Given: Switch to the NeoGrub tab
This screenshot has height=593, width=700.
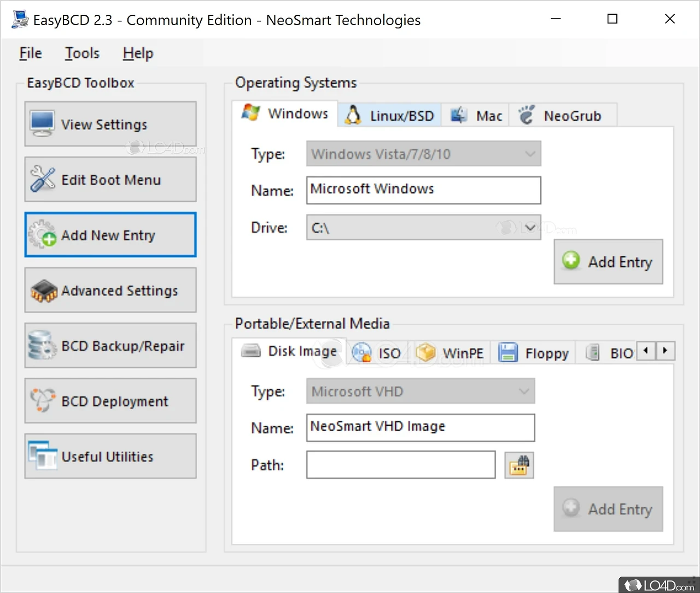Looking at the screenshot, I should [x=563, y=115].
